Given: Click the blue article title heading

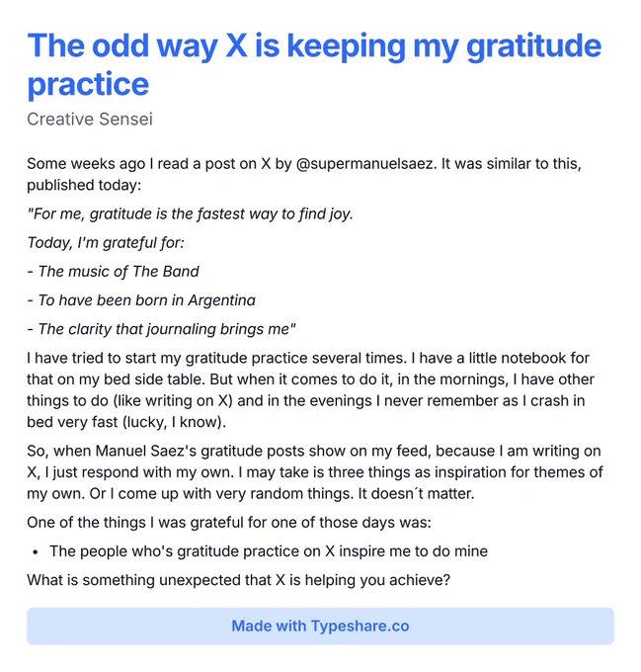Looking at the screenshot, I should click(314, 64).
